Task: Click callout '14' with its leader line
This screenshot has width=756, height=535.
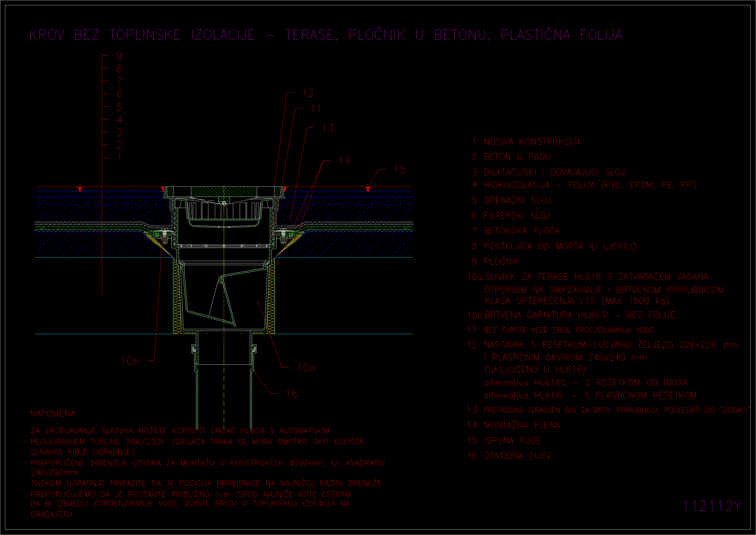Action: tap(344, 160)
